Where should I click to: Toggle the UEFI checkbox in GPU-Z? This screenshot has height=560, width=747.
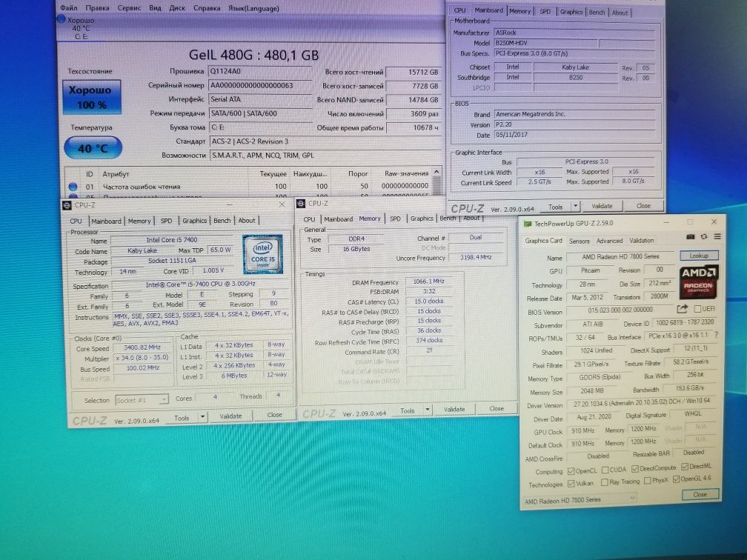(697, 309)
